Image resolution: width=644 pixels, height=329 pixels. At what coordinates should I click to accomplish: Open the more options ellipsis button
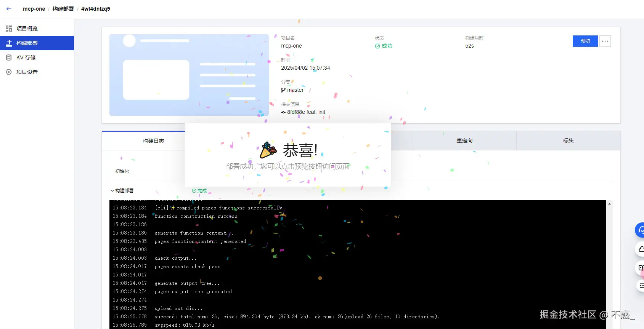pyautogui.click(x=605, y=41)
